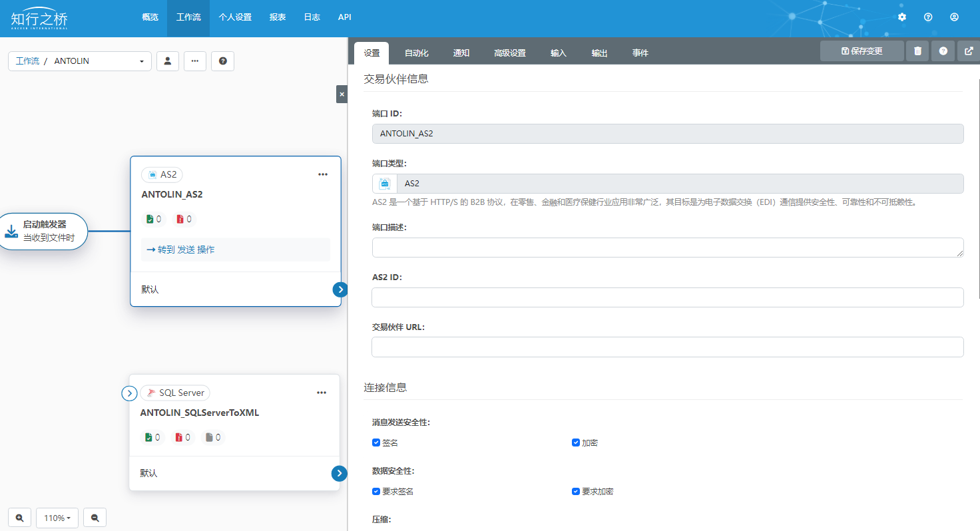Image resolution: width=980 pixels, height=531 pixels.
Task: Zoom out on the workflow canvas
Action: [95, 518]
